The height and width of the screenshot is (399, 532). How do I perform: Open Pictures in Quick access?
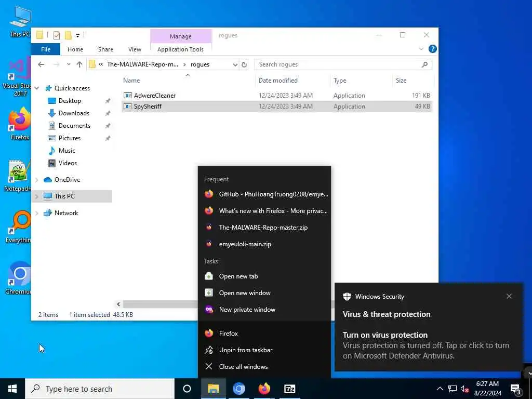(x=69, y=138)
